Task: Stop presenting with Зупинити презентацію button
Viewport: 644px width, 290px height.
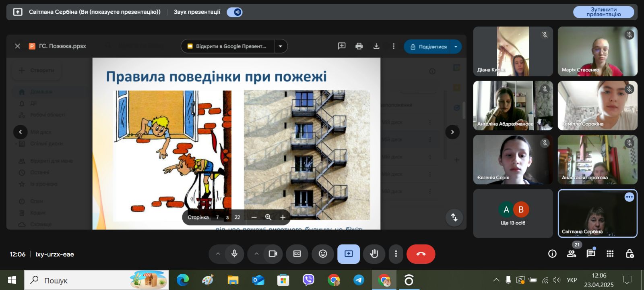Action: pos(603,12)
